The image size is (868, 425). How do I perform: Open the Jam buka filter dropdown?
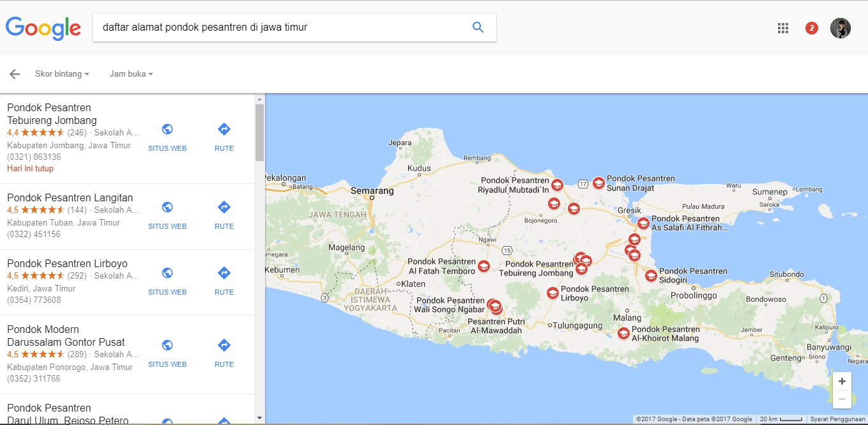(x=132, y=74)
